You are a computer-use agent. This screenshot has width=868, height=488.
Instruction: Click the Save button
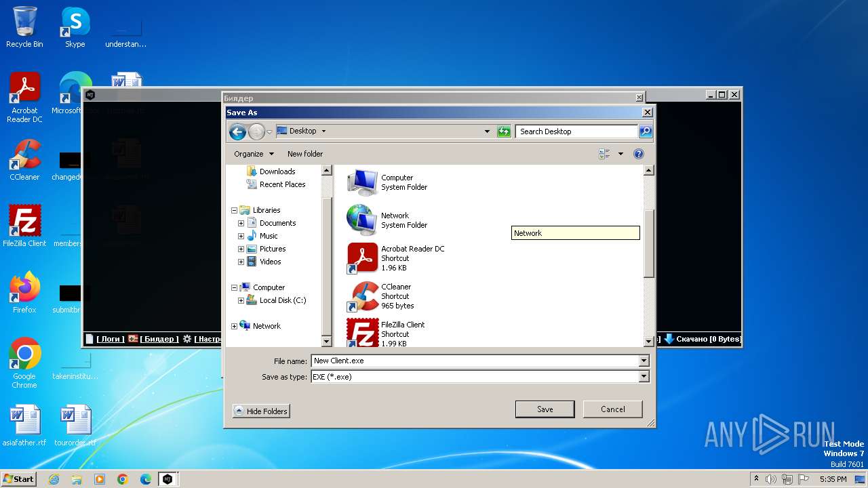[x=545, y=409]
